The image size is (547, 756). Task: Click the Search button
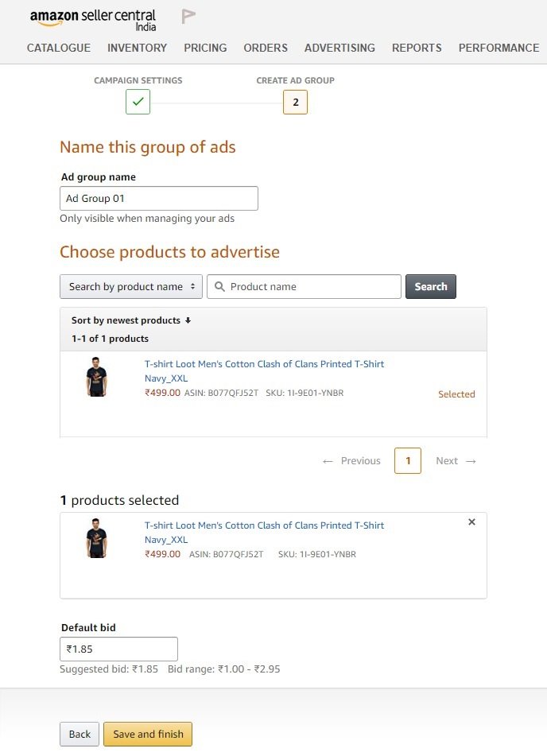pyautogui.click(x=431, y=286)
